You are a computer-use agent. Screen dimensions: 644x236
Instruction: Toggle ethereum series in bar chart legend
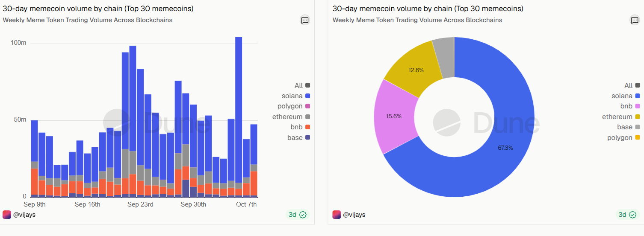pyautogui.click(x=291, y=117)
